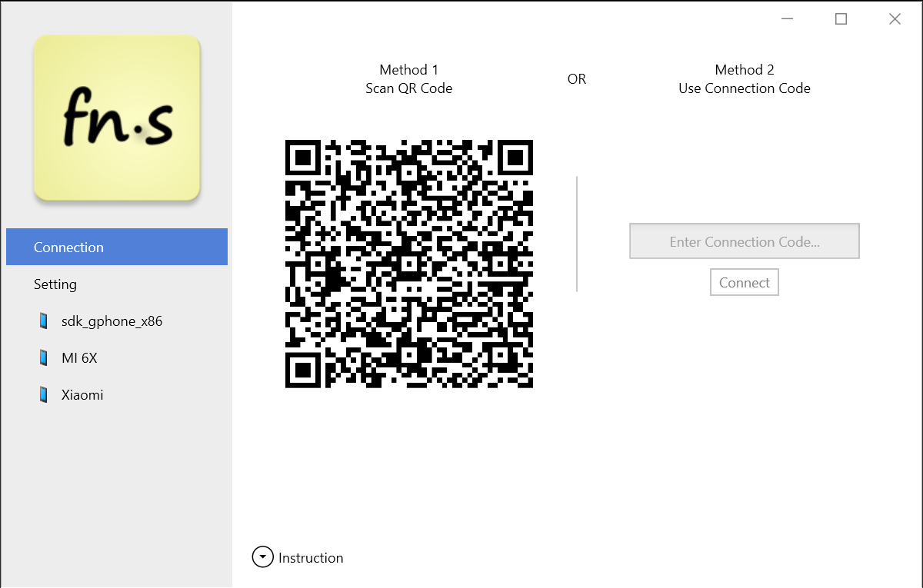Click the phone icon beside Xiaomi

(x=44, y=395)
